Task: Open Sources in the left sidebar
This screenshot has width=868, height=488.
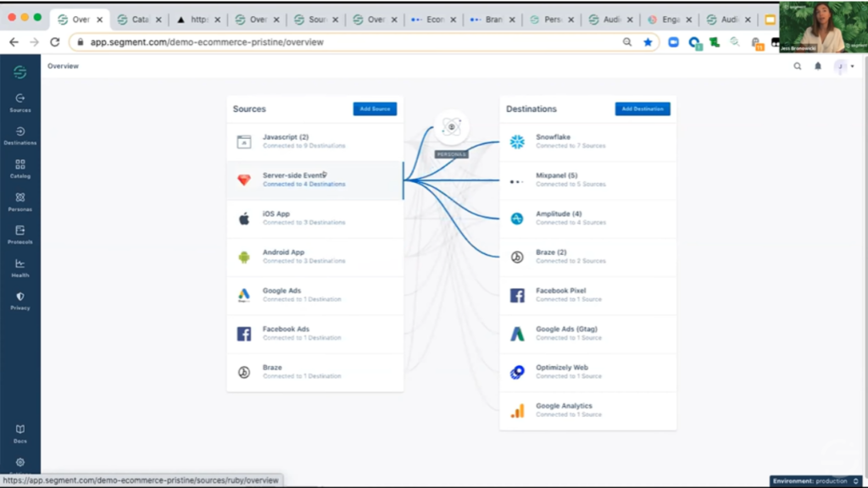Action: point(20,103)
